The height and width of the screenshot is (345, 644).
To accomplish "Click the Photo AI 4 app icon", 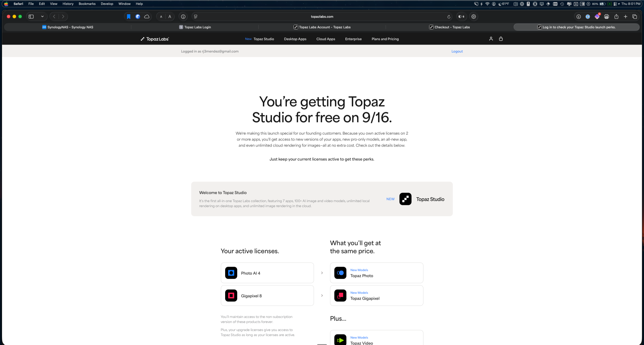I will (x=231, y=273).
